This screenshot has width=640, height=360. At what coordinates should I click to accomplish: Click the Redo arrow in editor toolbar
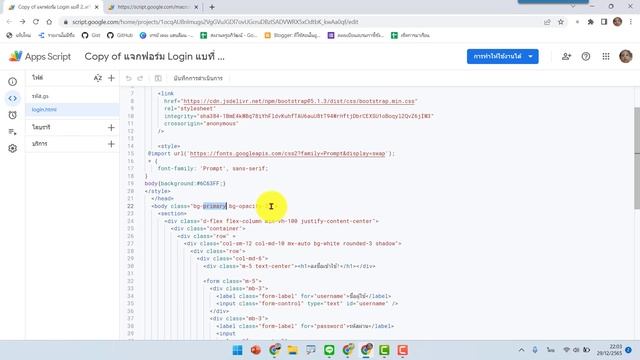coord(140,78)
